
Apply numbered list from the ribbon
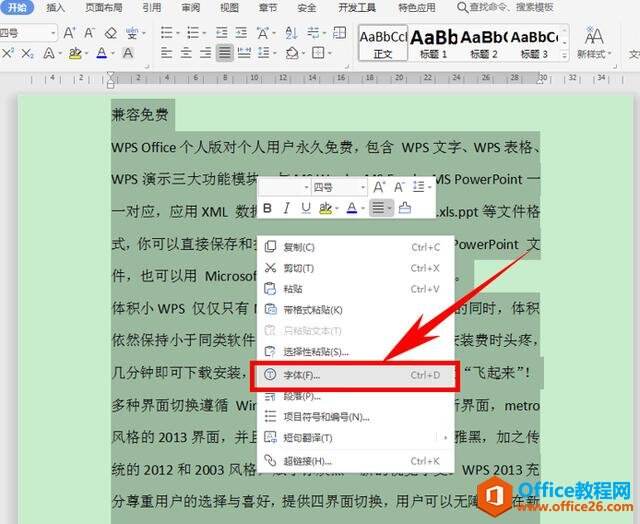pyautogui.click(x=193, y=33)
